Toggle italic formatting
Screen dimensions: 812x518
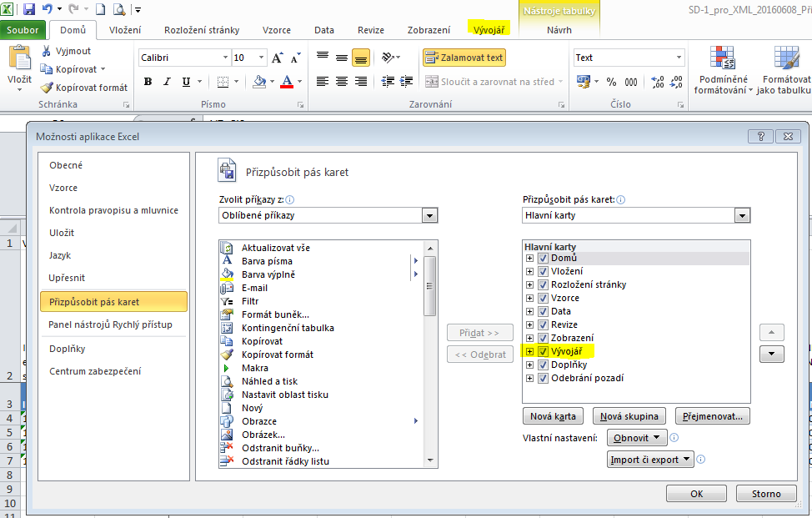coord(167,81)
